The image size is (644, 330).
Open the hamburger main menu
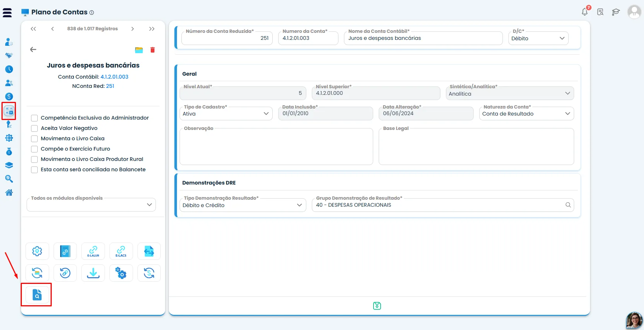click(x=7, y=13)
